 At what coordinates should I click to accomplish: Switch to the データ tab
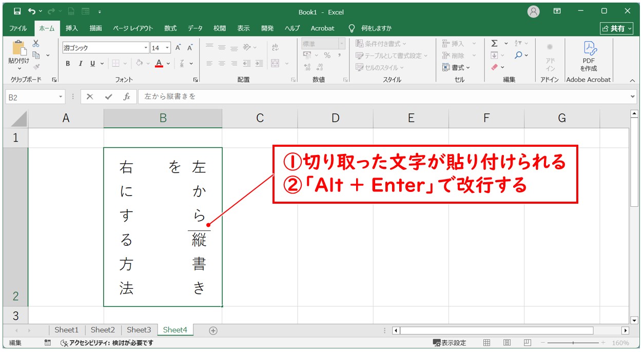[x=195, y=28]
